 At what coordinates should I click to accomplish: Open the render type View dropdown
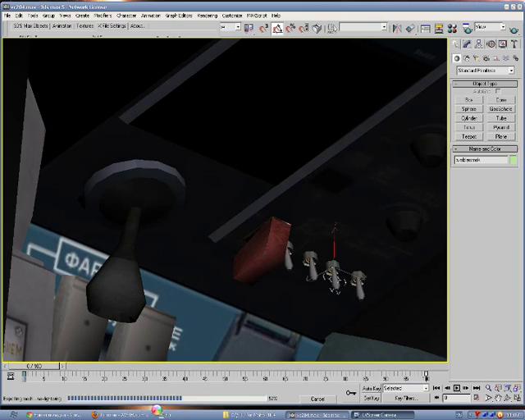(491, 26)
